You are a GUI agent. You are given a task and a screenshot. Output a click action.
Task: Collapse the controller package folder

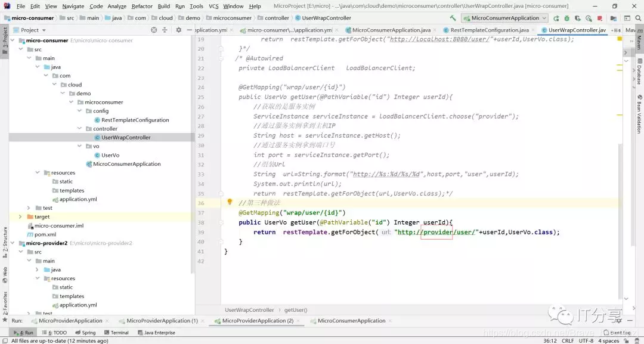[80, 129]
